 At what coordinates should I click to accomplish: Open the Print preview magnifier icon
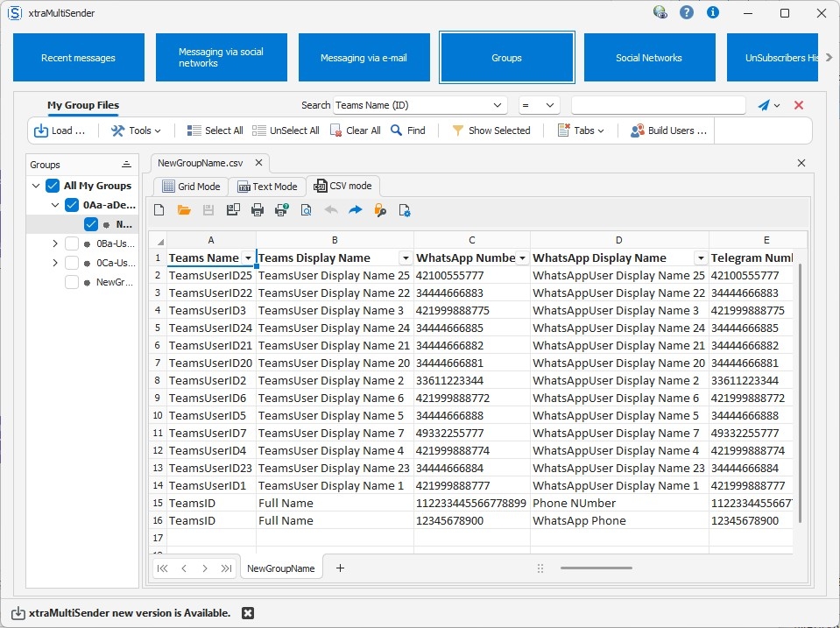[306, 210]
